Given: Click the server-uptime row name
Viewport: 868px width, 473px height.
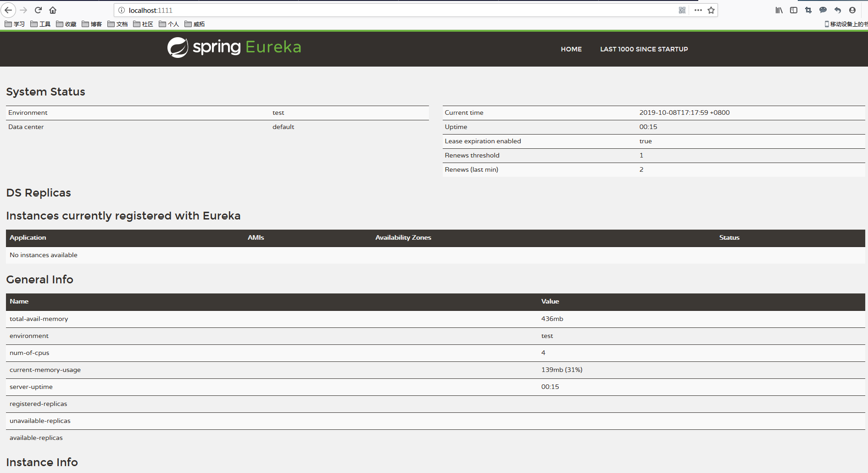Looking at the screenshot, I should [31, 387].
